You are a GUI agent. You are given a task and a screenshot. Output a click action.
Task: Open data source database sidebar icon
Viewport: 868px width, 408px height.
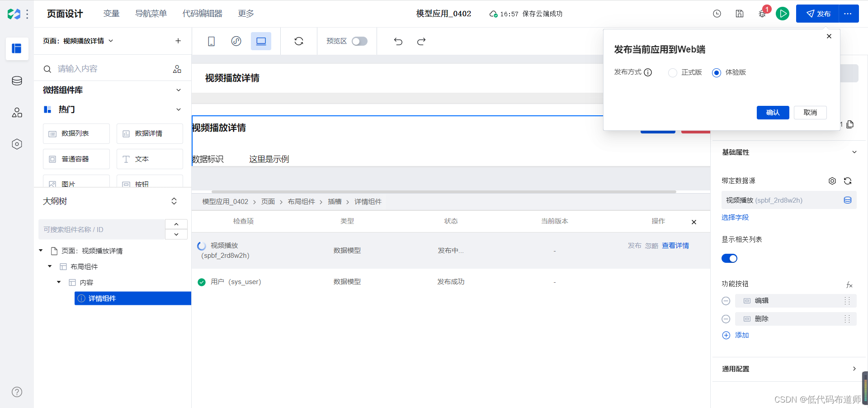[17, 81]
